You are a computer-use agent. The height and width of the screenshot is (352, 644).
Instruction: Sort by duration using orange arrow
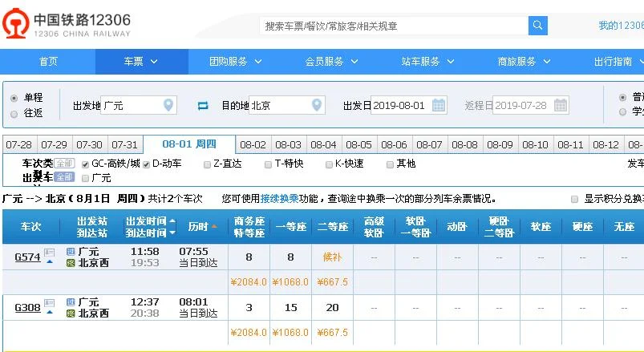tap(214, 227)
